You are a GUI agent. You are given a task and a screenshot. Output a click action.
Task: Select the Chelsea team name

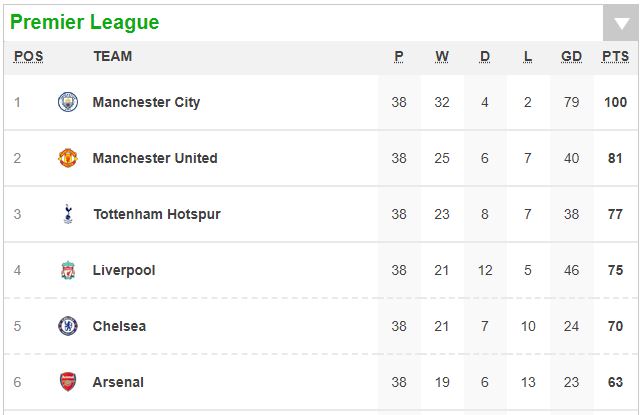click(119, 326)
